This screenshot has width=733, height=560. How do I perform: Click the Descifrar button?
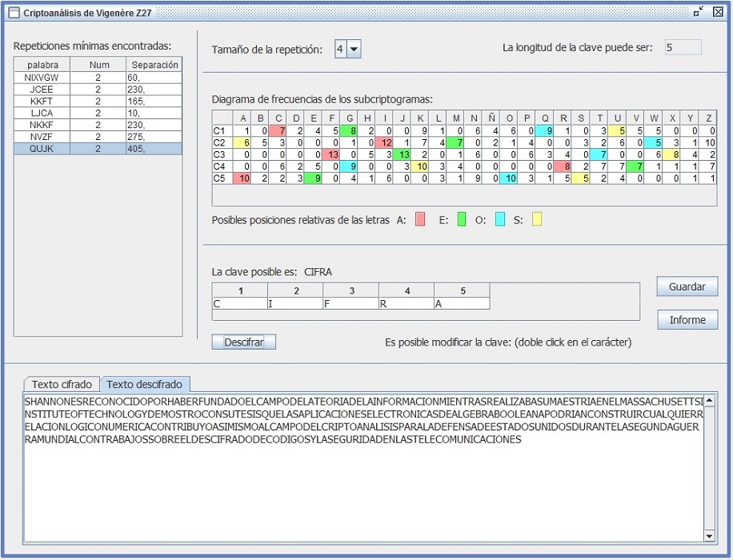(243, 342)
